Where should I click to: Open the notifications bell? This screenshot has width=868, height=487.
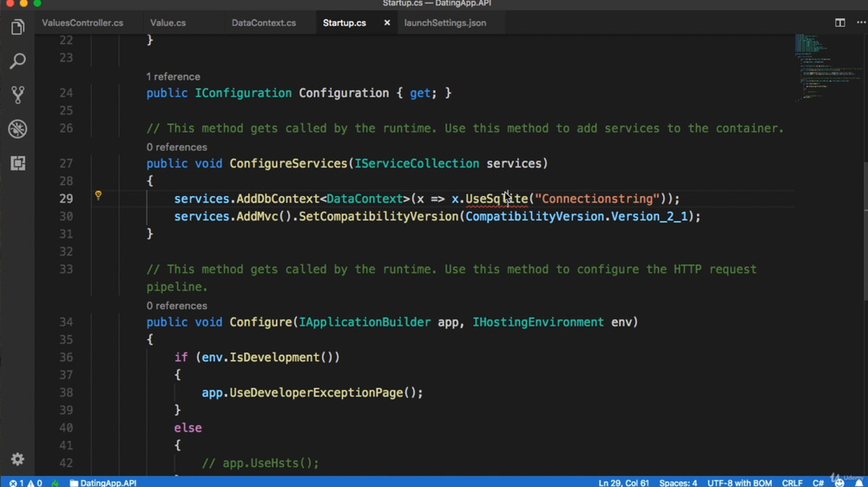(858, 483)
